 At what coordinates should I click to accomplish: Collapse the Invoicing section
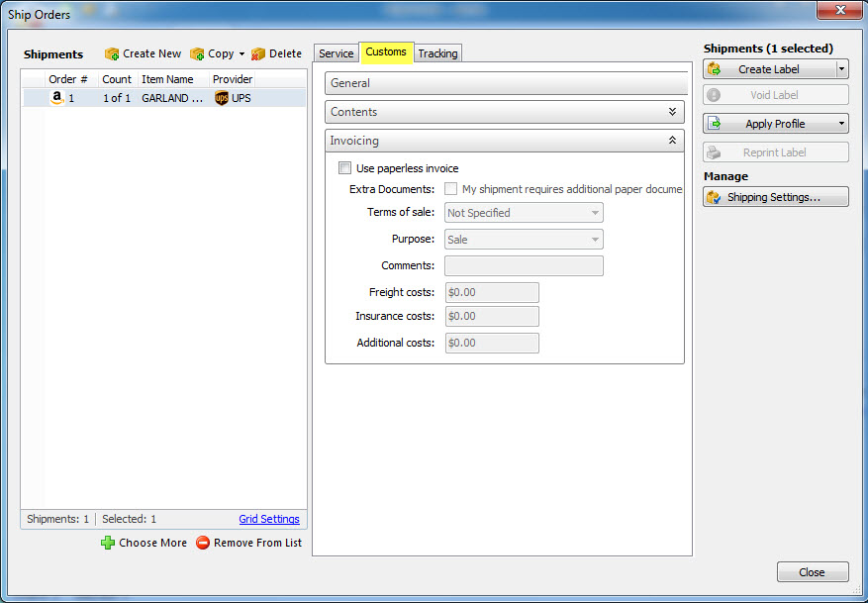[x=673, y=141]
